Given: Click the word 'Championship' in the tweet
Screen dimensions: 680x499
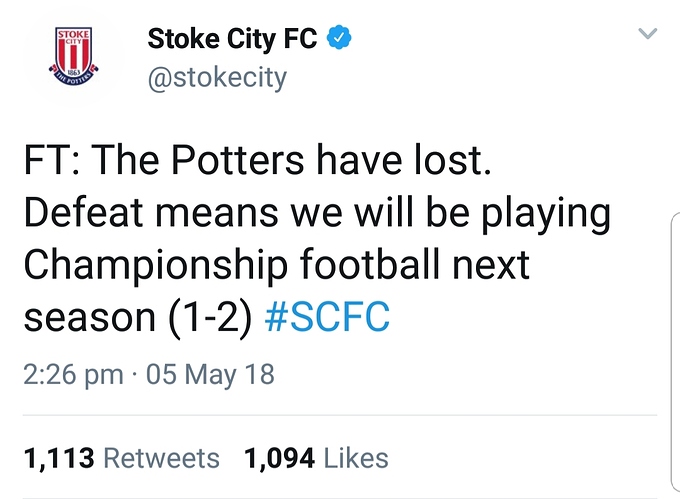Looking at the screenshot, I should (155, 266).
